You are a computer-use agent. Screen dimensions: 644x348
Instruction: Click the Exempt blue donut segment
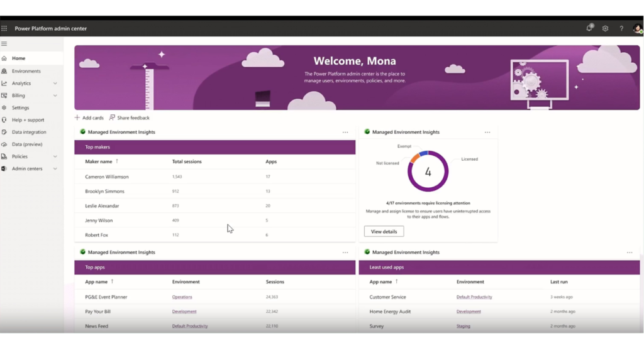point(423,153)
